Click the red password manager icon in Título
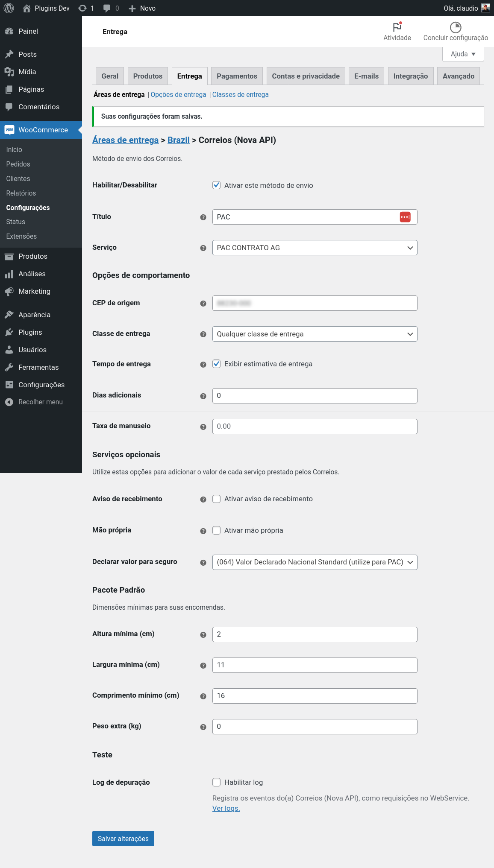The image size is (494, 868). click(x=405, y=217)
